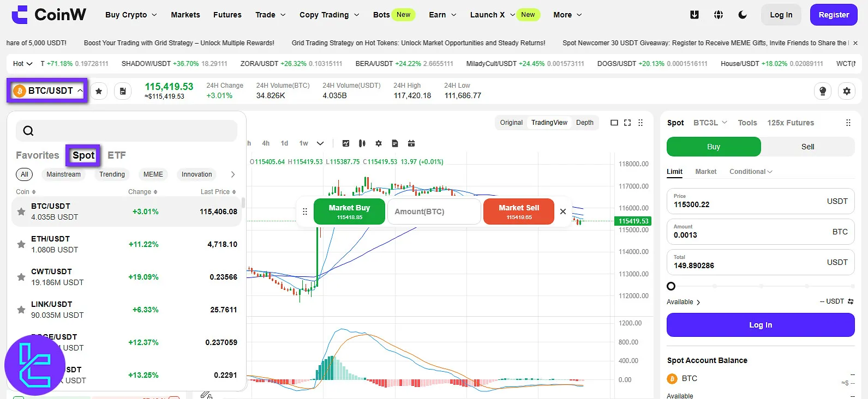This screenshot has height=399, width=868.
Task: Open BTC3L leveraged token dropdown
Action: click(x=710, y=123)
